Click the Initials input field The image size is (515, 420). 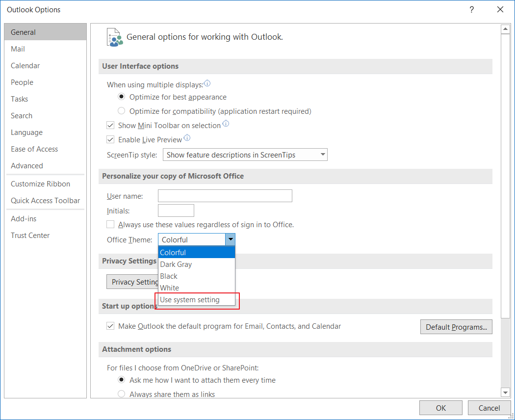[176, 210]
